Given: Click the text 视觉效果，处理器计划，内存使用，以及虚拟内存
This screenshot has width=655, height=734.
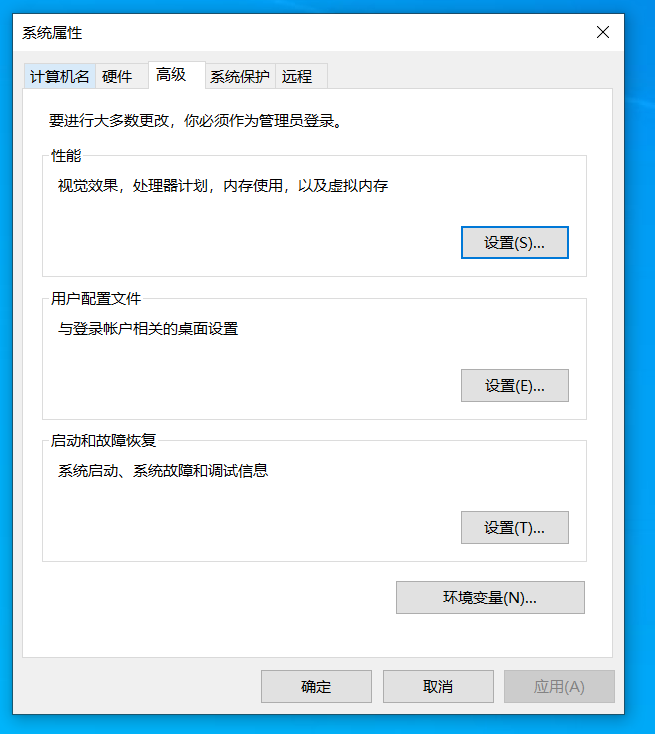Looking at the screenshot, I should click(x=223, y=186).
